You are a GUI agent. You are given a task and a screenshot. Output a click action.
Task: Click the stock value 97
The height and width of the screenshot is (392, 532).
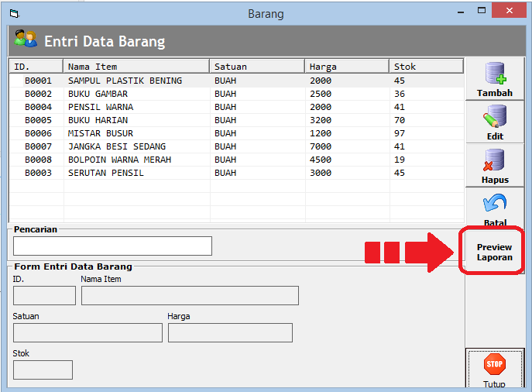(x=400, y=133)
